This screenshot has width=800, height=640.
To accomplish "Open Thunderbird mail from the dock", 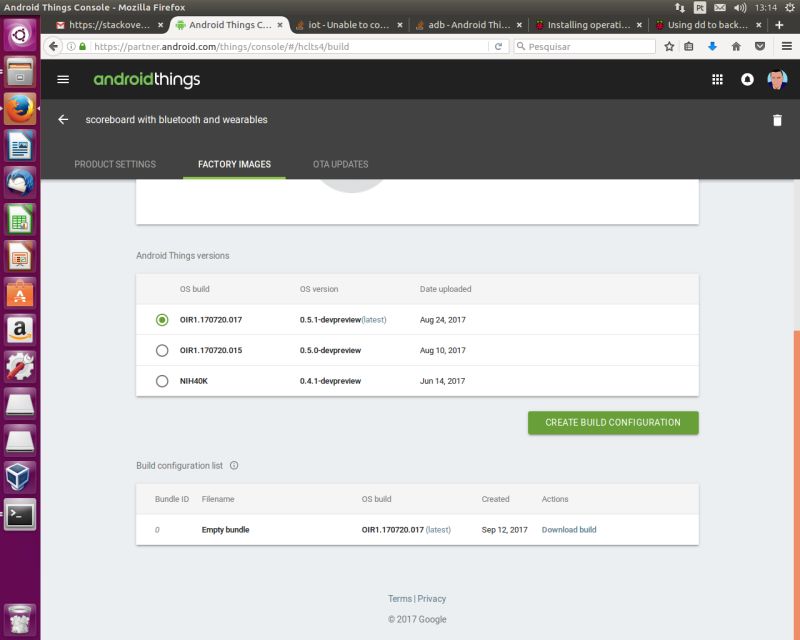I will [20, 182].
